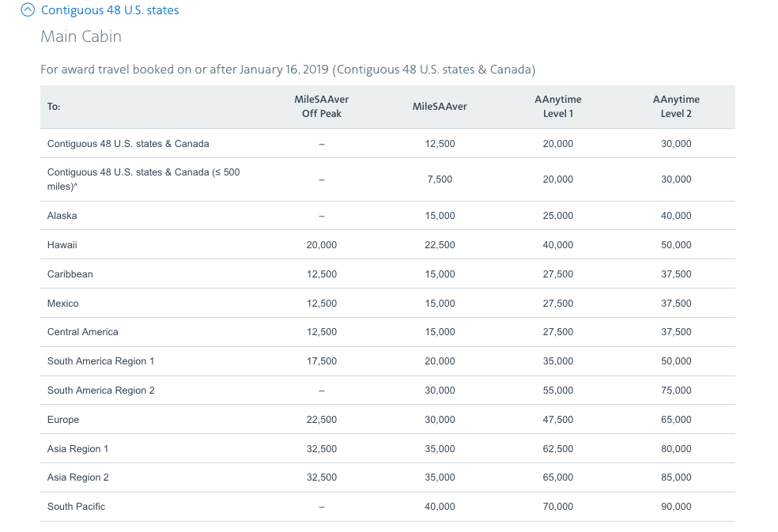Click the Central America row label
Image resolution: width=778 pixels, height=532 pixels.
(83, 332)
